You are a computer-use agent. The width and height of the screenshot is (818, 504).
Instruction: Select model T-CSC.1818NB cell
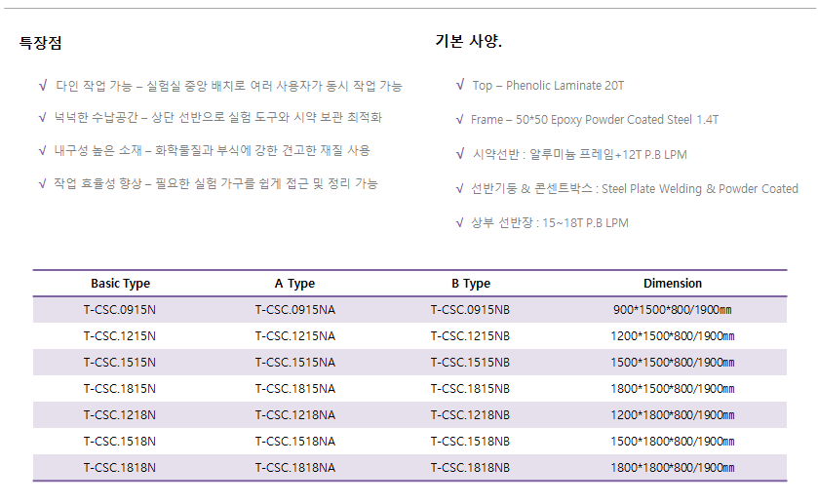pos(470,468)
